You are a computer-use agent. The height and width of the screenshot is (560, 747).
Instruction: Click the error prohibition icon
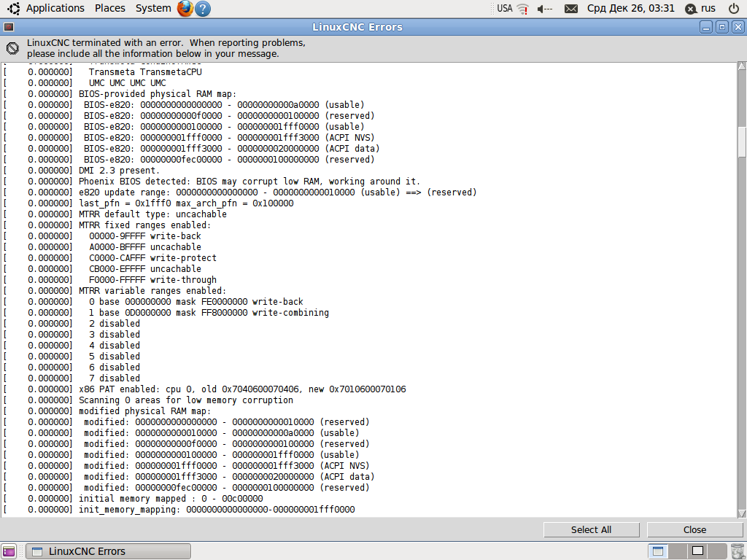pos(12,48)
